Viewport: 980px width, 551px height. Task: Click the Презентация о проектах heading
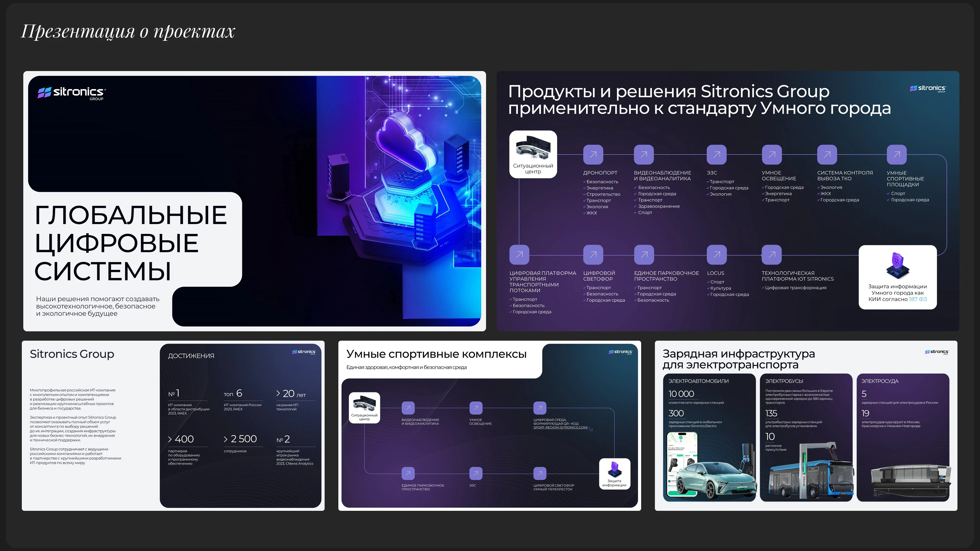pos(128,31)
